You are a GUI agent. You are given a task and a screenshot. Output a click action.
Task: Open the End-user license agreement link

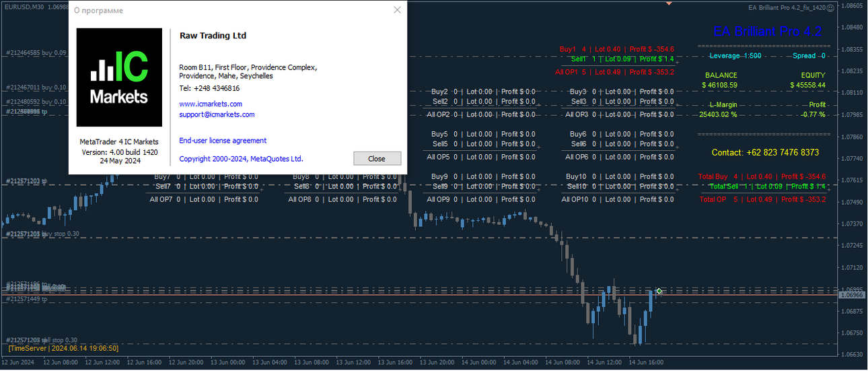pos(223,141)
